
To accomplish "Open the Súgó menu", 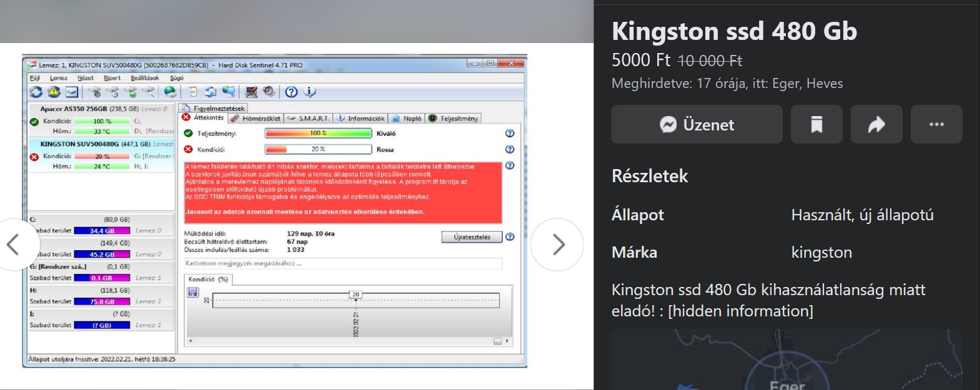I will [177, 78].
